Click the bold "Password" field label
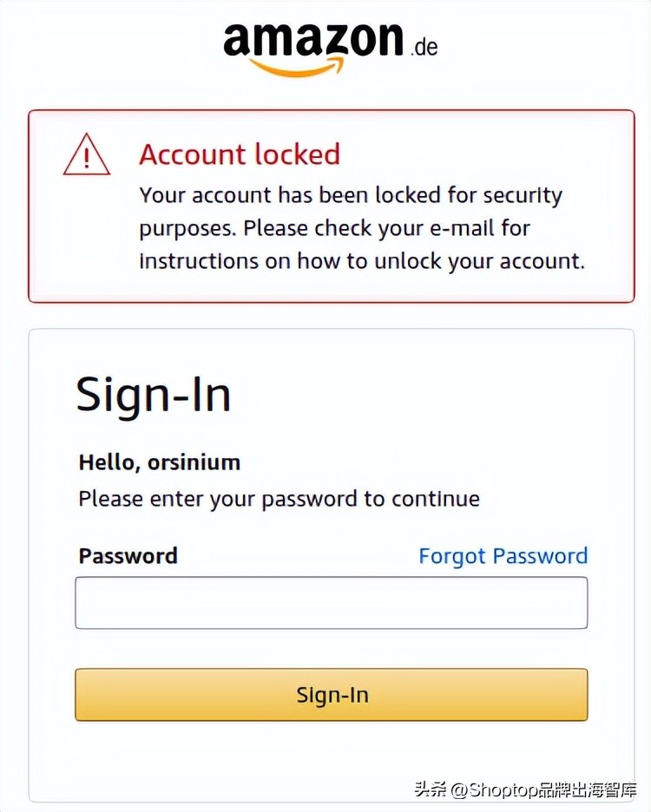Image resolution: width=651 pixels, height=812 pixels. pos(128,556)
